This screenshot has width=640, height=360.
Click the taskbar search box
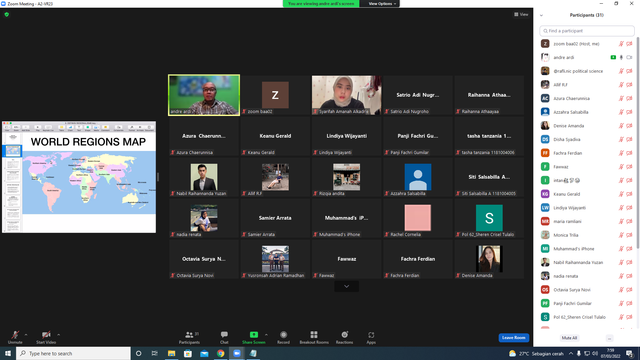click(x=73, y=353)
